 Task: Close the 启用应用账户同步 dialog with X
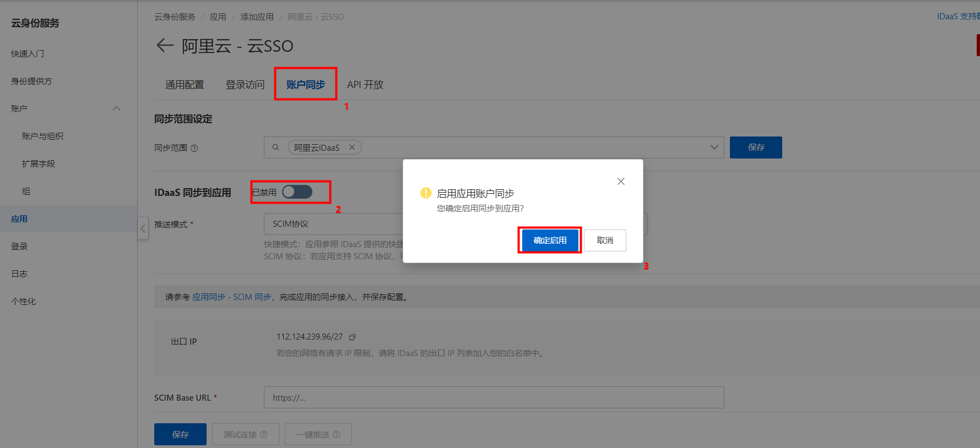click(621, 181)
